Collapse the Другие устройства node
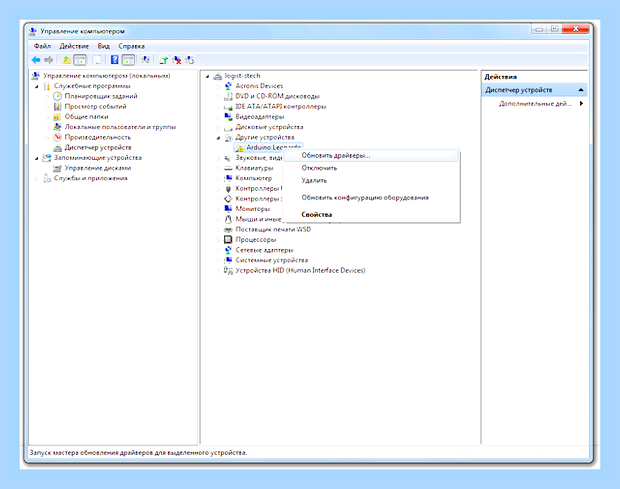 pos(218,138)
